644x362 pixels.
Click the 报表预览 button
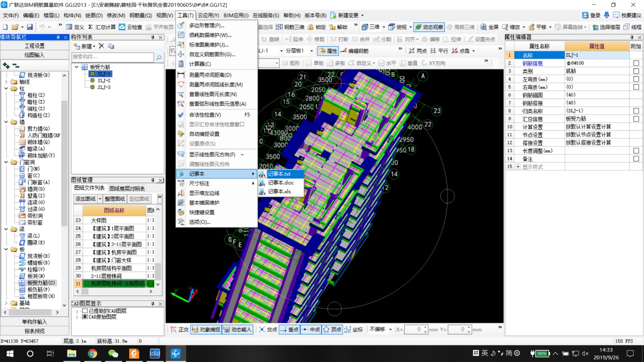coord(35,331)
